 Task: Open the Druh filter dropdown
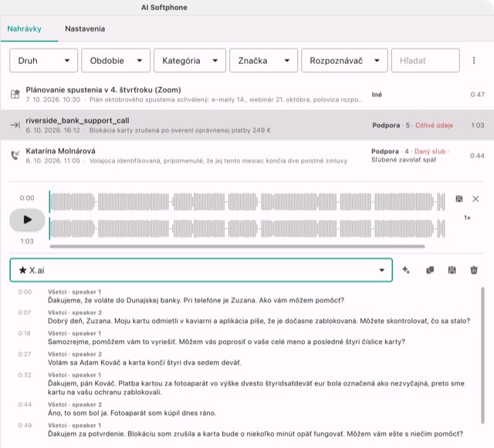click(x=43, y=60)
